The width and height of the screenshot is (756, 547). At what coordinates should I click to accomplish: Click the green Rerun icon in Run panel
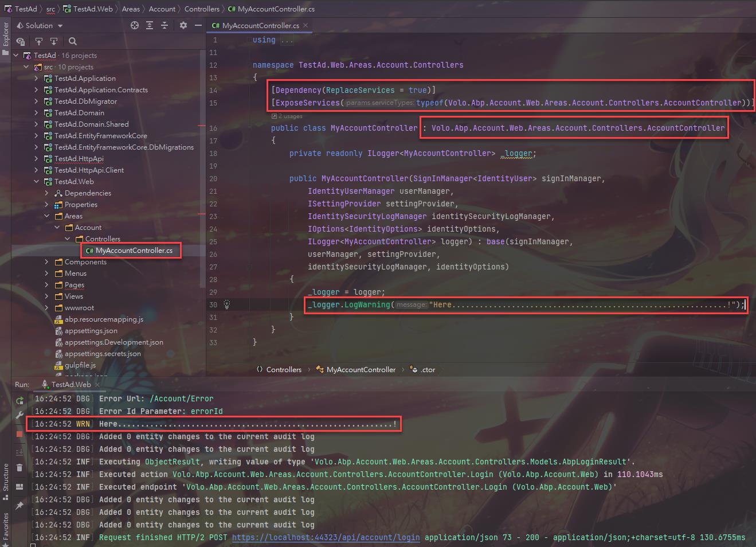click(19, 401)
